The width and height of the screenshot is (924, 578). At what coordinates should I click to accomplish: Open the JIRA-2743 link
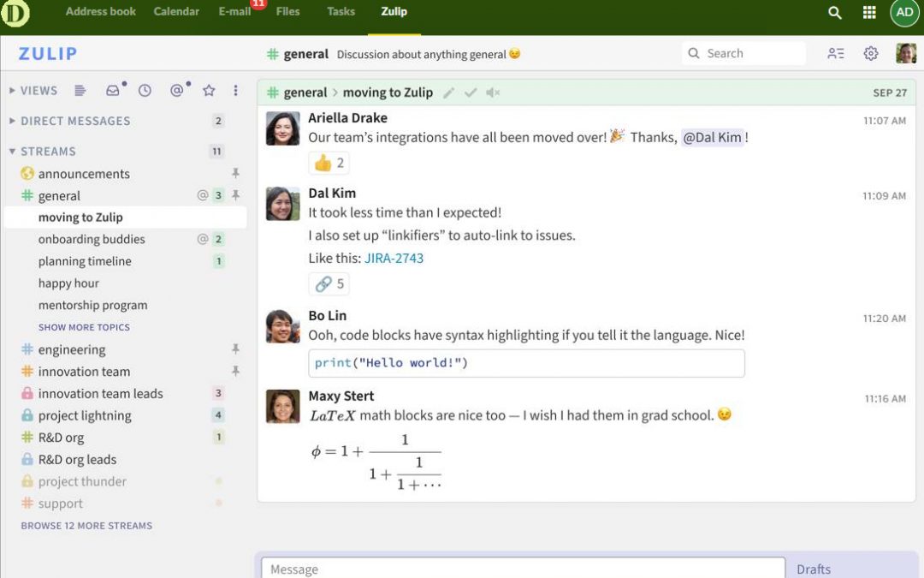pos(394,259)
